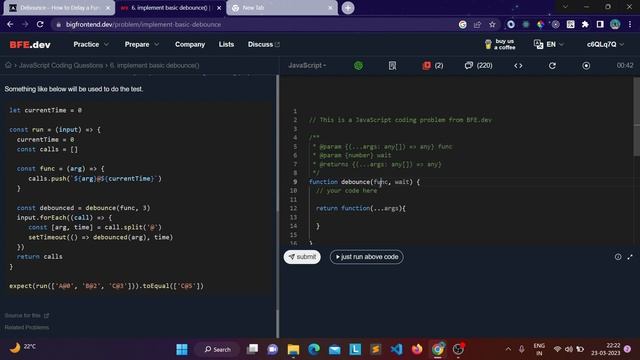Open the weather widget showing 22°C
Viewport: 640px width, 360px height.
(x=22, y=347)
